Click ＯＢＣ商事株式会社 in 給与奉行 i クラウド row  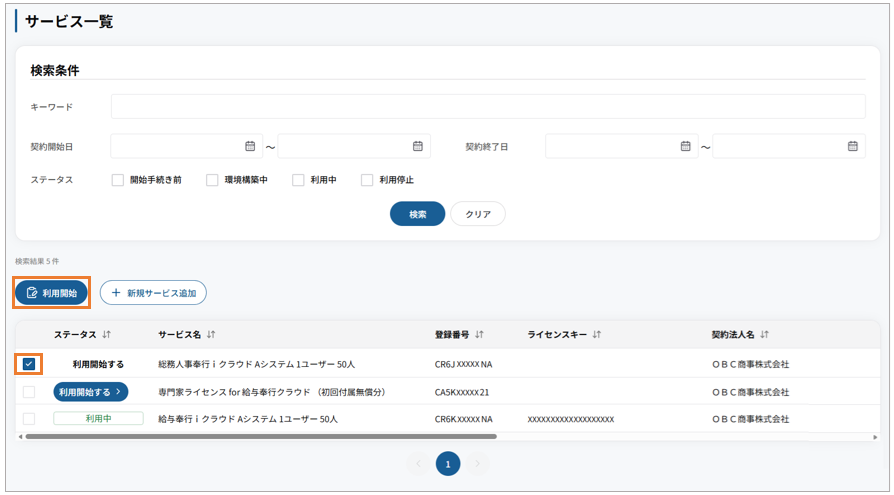750,419
